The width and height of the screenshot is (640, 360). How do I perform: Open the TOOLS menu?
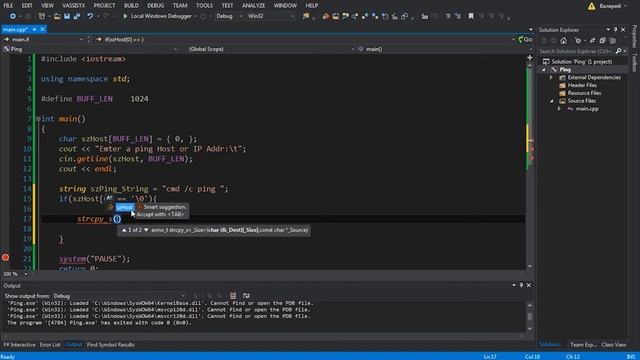(204, 6)
